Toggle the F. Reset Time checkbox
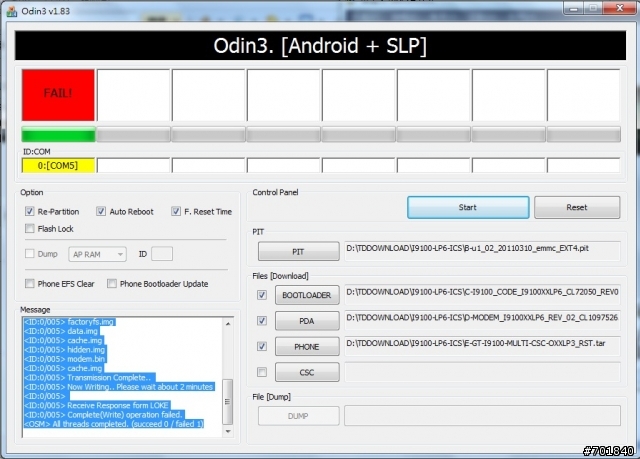 point(176,211)
